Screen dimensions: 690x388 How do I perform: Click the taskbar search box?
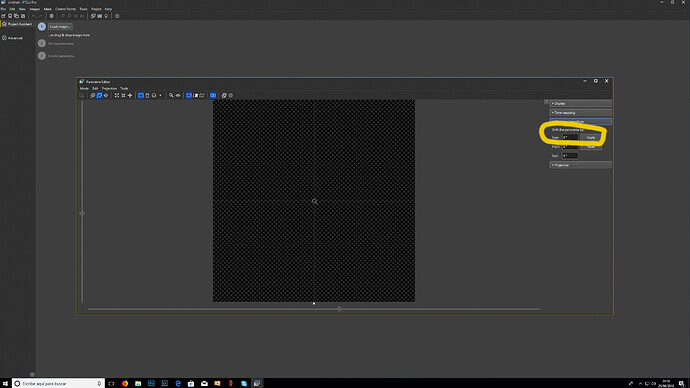tap(59, 384)
